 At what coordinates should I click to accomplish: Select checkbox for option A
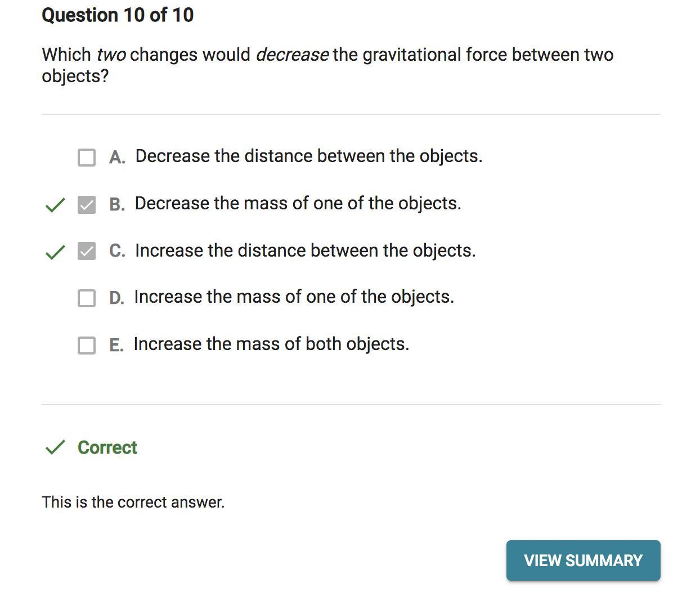[87, 158]
